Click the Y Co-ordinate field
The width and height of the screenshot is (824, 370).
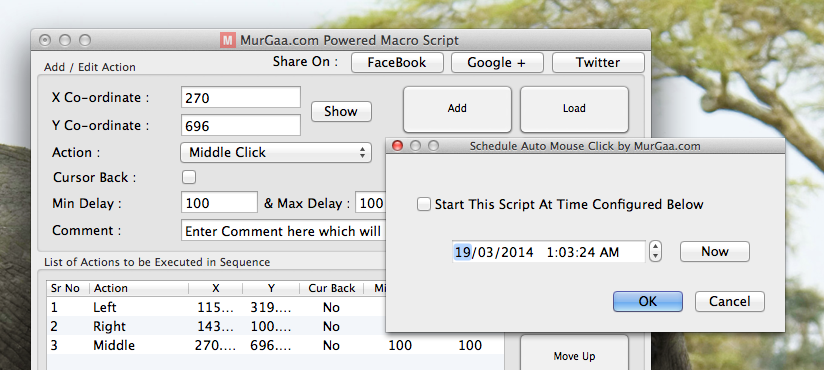[241, 126]
